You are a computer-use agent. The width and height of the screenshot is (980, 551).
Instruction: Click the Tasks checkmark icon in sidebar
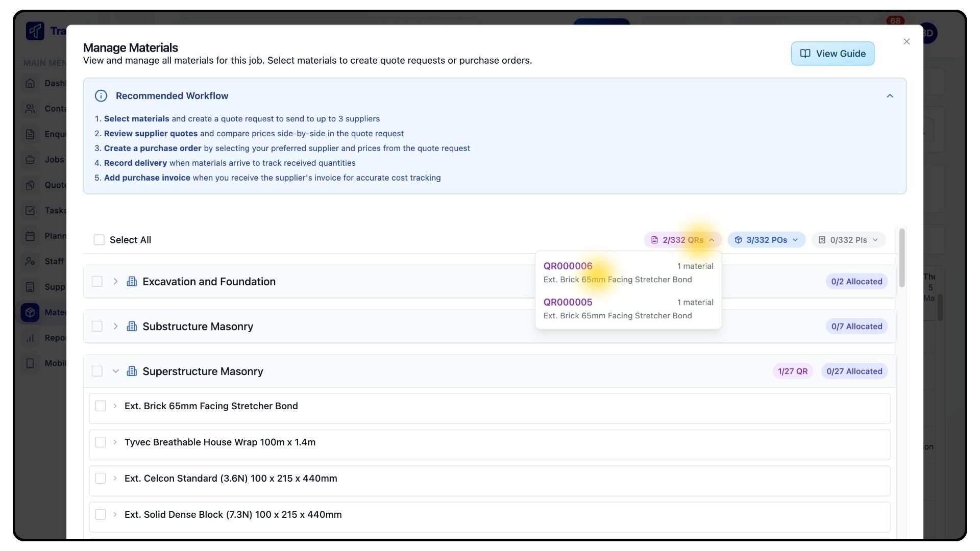(30, 210)
